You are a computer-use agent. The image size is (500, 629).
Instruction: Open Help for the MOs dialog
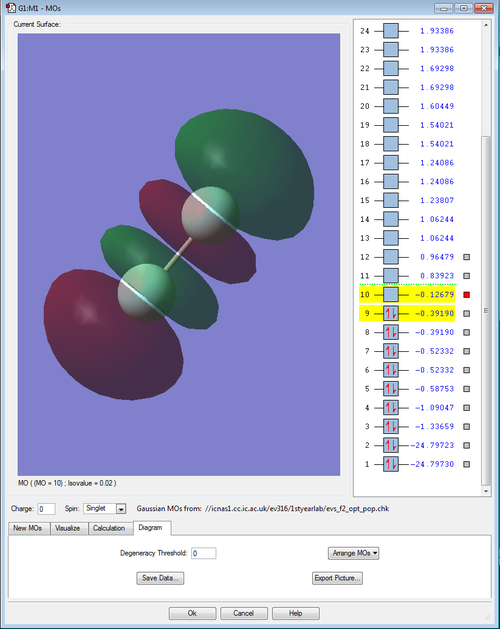click(x=296, y=613)
